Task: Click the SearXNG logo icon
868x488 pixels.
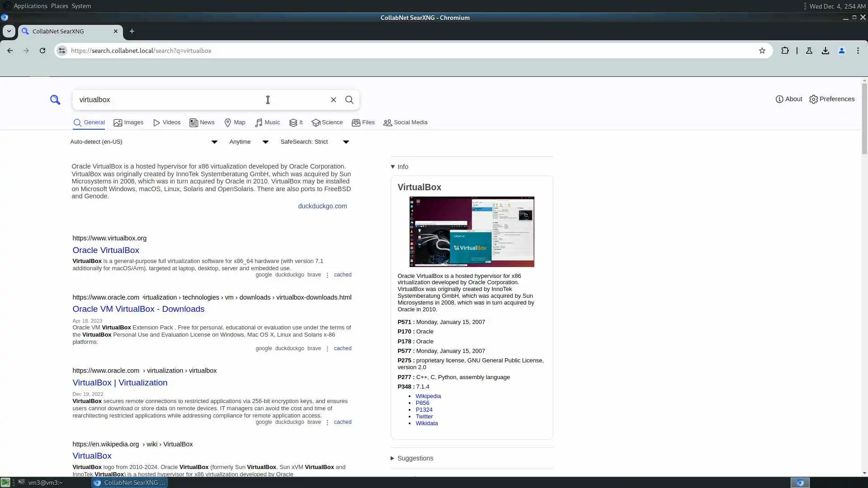Action: pos(55,100)
